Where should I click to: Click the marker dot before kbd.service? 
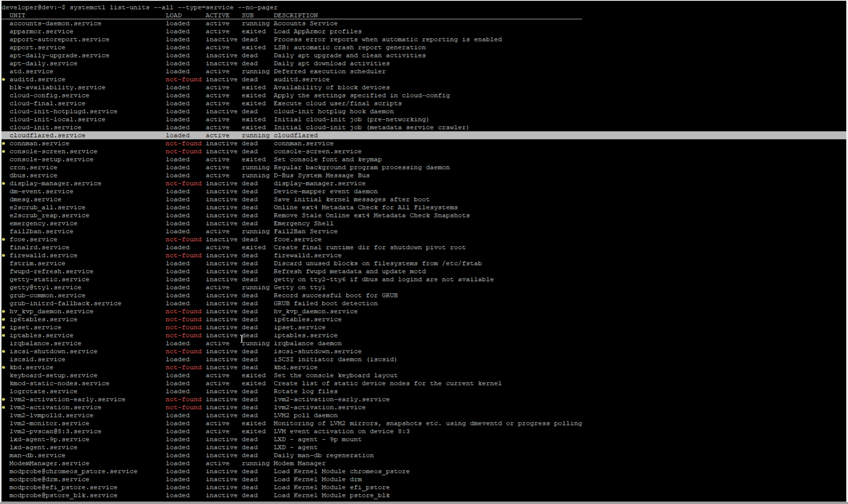point(4,368)
